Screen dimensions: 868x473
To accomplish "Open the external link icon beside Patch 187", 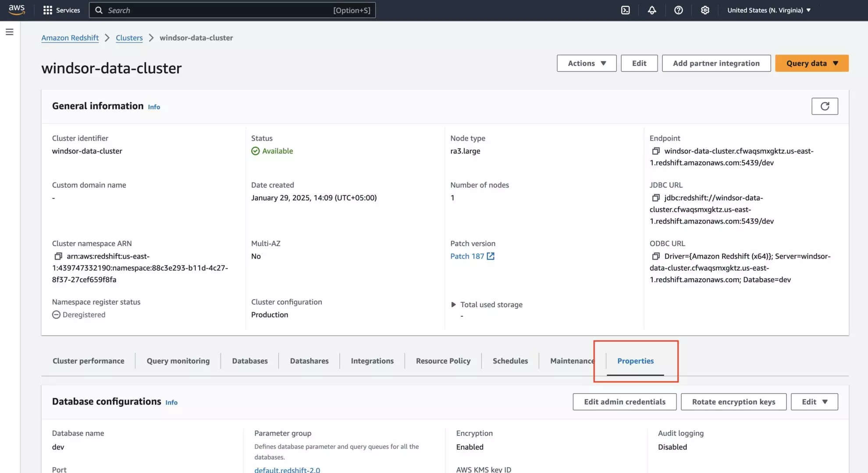I will (491, 256).
